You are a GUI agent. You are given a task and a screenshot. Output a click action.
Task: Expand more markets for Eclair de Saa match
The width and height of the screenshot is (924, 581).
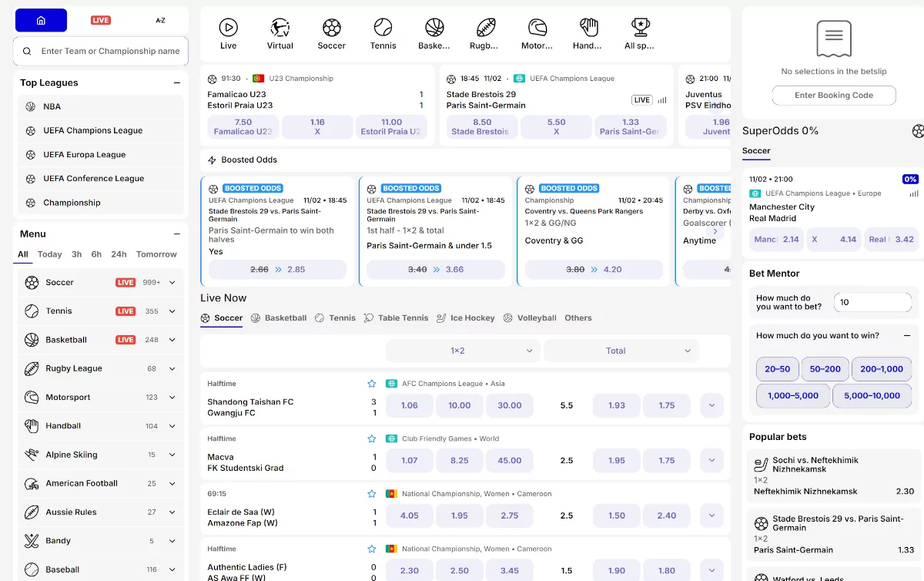coord(711,516)
